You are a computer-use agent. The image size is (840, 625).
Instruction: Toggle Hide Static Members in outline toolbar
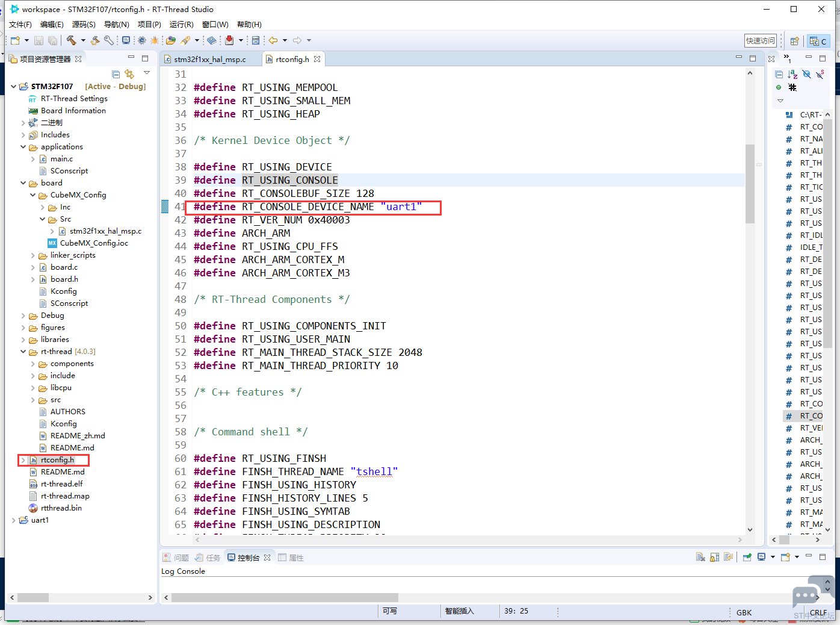coord(820,74)
